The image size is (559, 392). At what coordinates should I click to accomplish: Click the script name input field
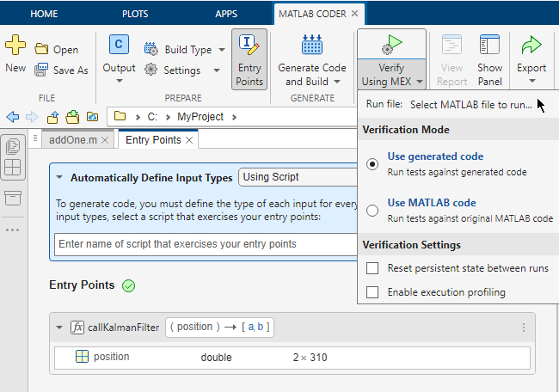point(204,244)
